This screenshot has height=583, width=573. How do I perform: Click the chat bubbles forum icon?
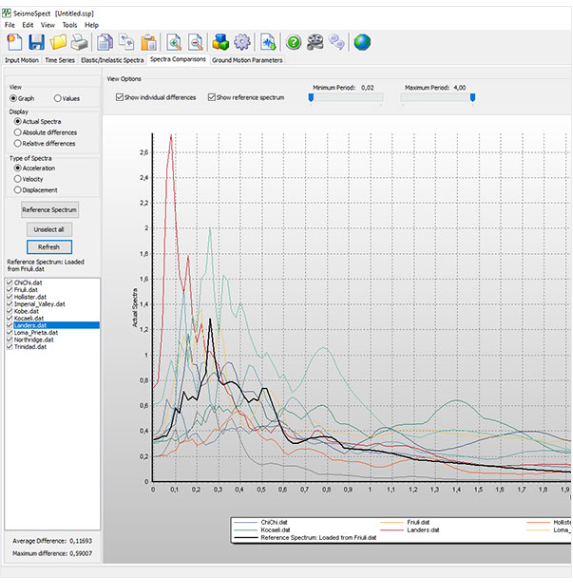pyautogui.click(x=337, y=42)
